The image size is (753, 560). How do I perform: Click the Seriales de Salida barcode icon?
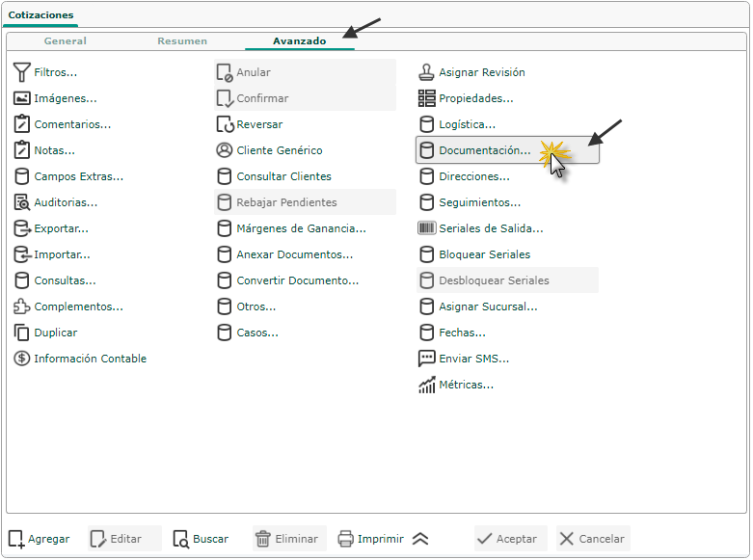[x=426, y=228]
